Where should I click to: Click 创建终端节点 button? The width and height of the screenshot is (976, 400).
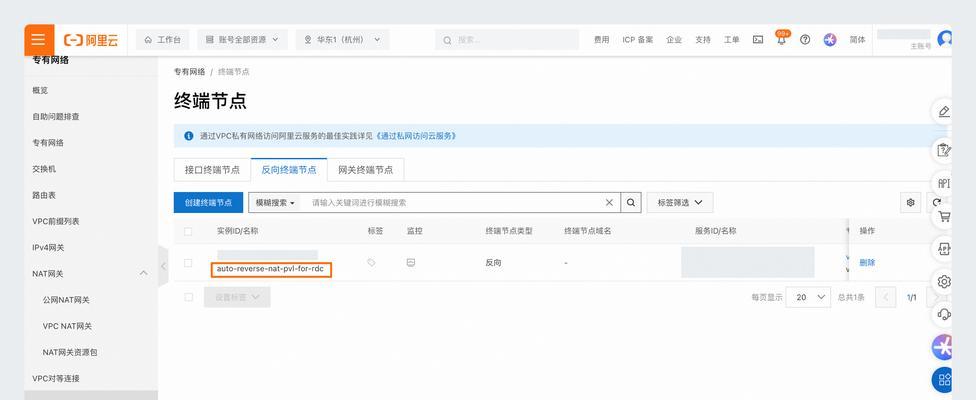[x=209, y=202]
